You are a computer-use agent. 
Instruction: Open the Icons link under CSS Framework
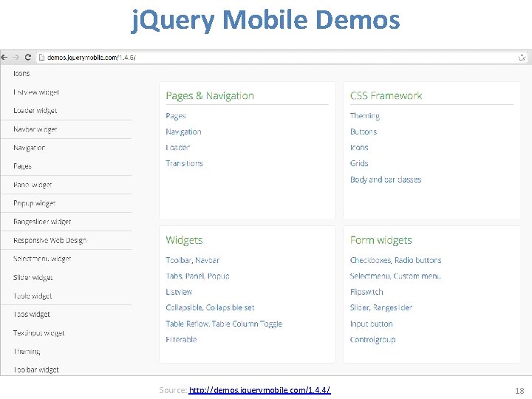[x=359, y=148]
